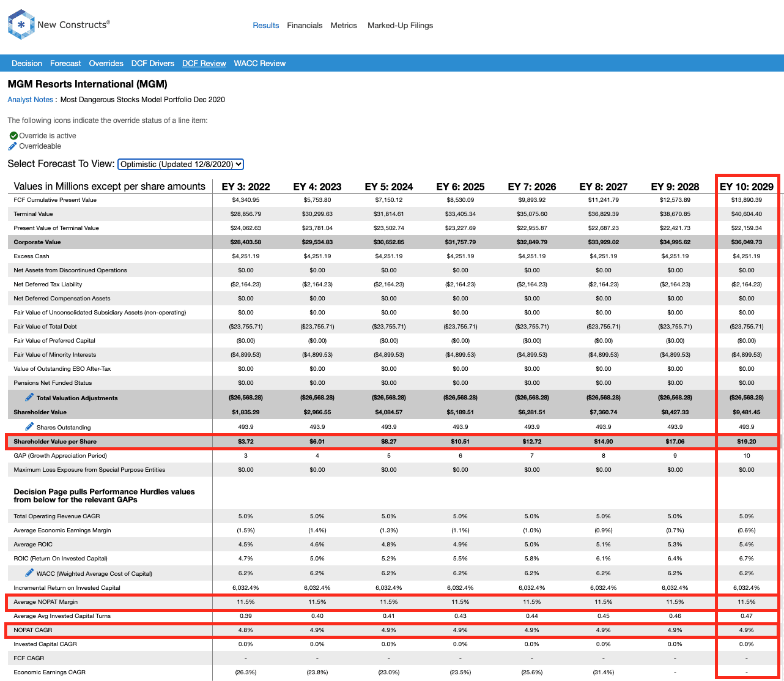The image size is (784, 681).
Task: Click Shareholder Value $9,481.45 cell
Action: click(x=747, y=412)
